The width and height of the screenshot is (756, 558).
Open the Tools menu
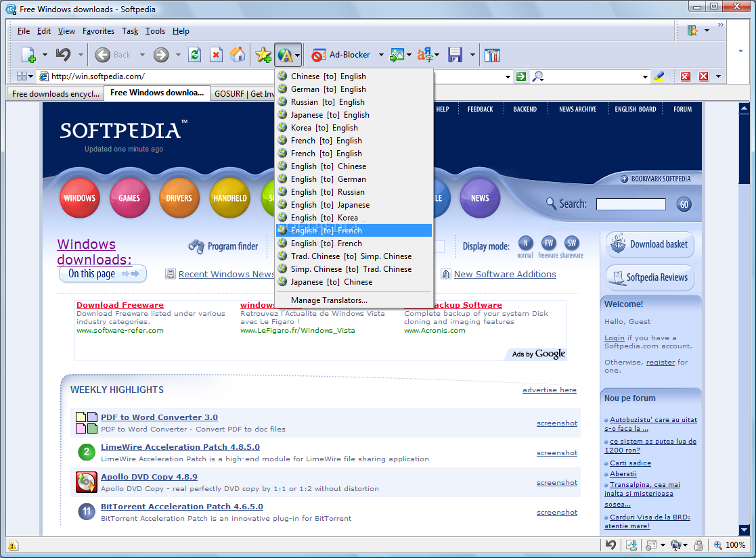(155, 31)
